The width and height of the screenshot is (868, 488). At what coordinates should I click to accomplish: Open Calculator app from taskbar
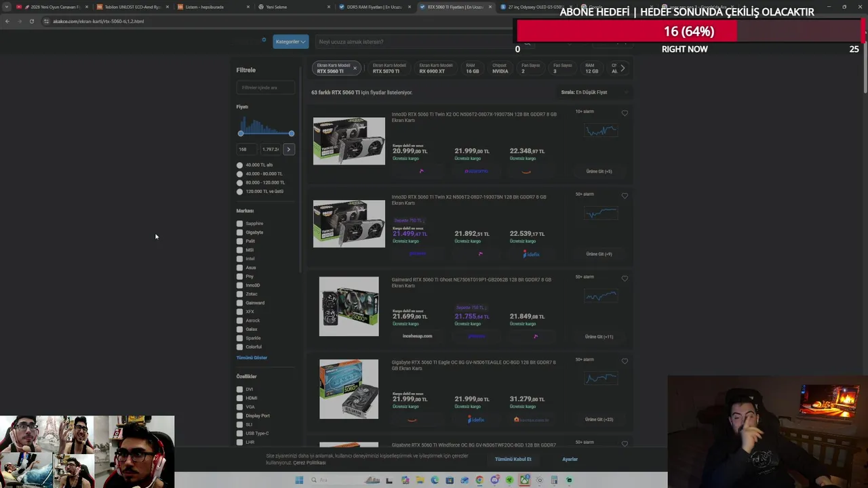click(x=554, y=480)
